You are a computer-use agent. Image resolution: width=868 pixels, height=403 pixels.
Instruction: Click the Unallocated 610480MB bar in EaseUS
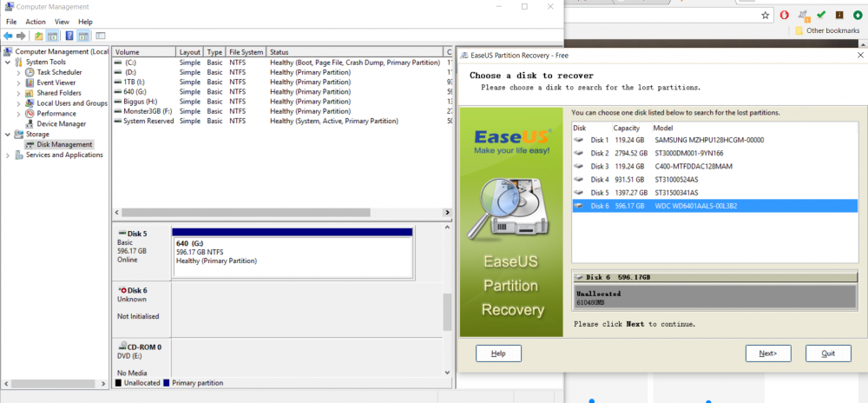click(714, 297)
